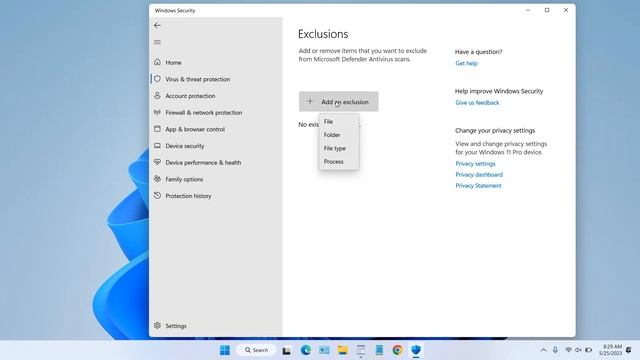Click the Virus & threat protection shield icon

pos(157,79)
